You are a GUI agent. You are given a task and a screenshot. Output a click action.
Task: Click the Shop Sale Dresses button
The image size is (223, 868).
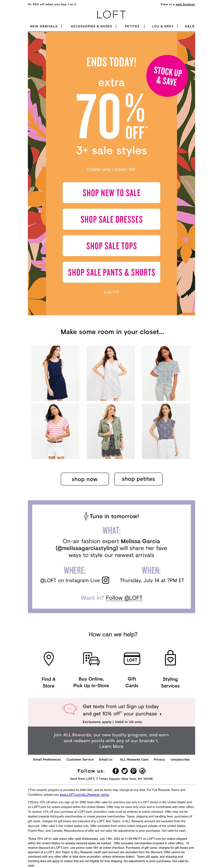pos(111,219)
